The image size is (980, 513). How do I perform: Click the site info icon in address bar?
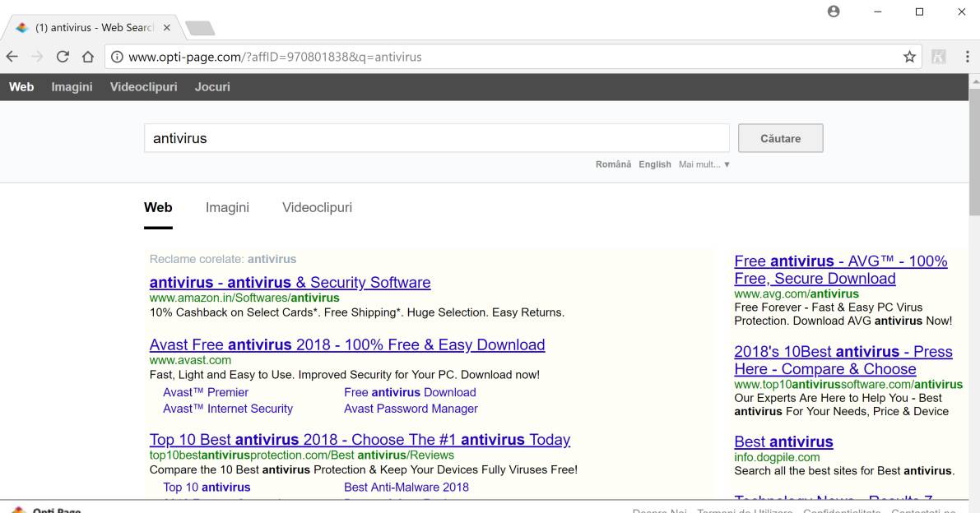click(x=117, y=57)
